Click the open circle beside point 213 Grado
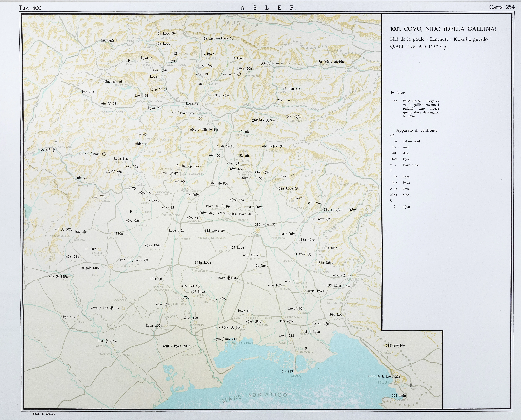The width and height of the screenshot is (521, 420). tap(284, 371)
